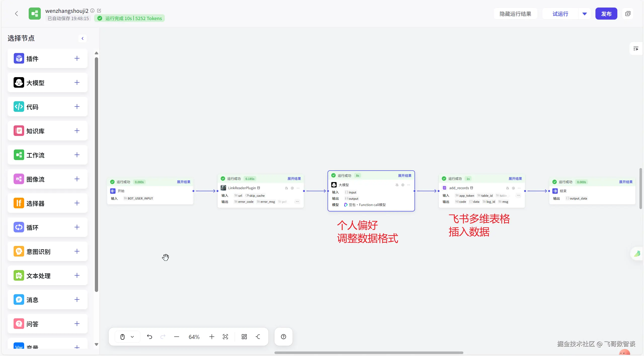This screenshot has height=356, width=644.
Task: Open the dropdown arrow next to 试运行
Action: tap(584, 14)
